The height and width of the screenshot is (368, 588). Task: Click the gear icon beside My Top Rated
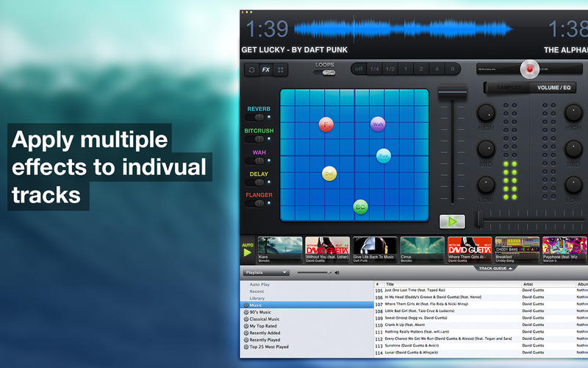click(246, 326)
